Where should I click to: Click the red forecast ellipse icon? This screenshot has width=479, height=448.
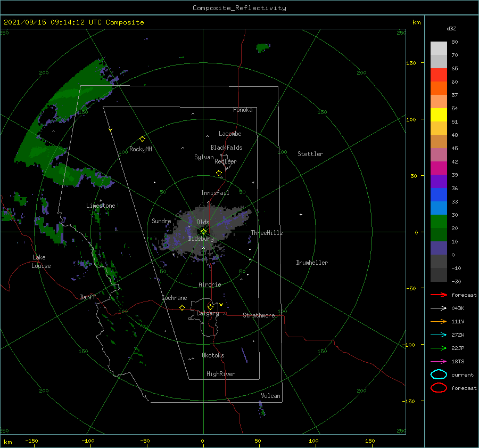tap(439, 388)
